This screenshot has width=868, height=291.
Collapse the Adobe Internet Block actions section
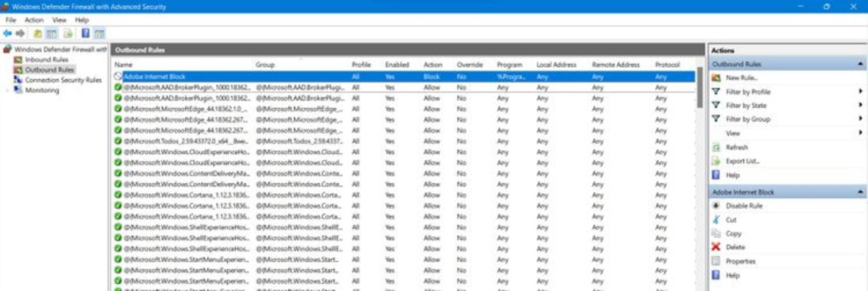pos(860,192)
